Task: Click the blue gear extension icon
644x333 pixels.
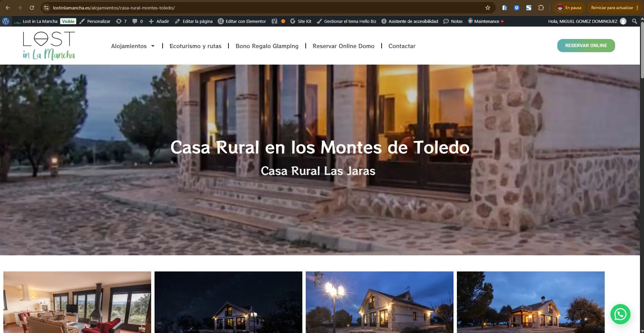Action: (x=517, y=8)
